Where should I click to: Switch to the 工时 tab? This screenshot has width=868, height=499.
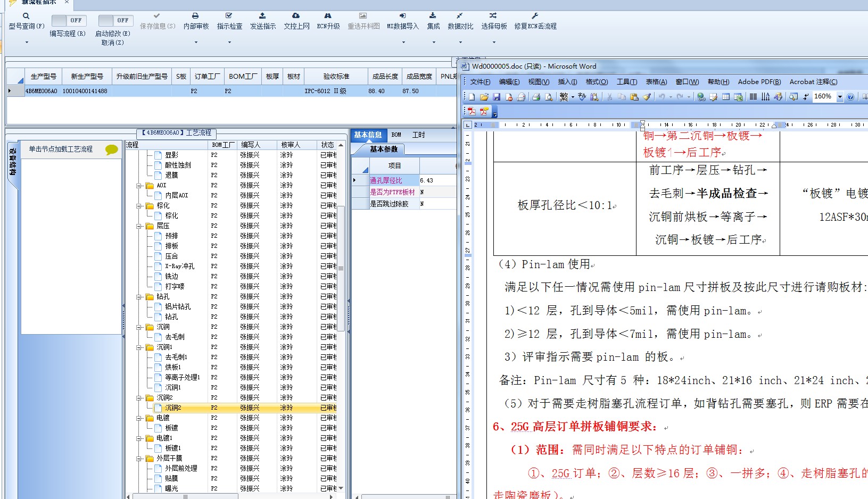[418, 135]
